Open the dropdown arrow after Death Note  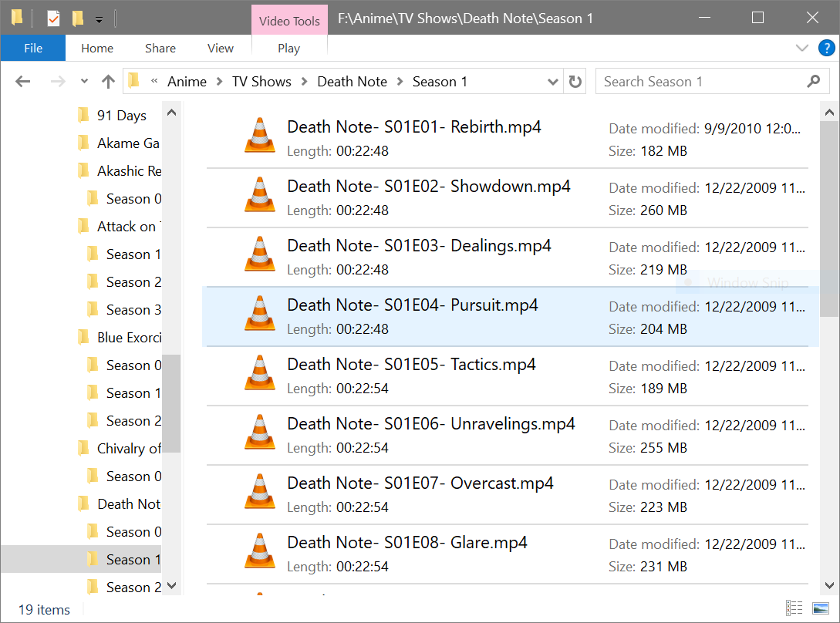pos(400,82)
